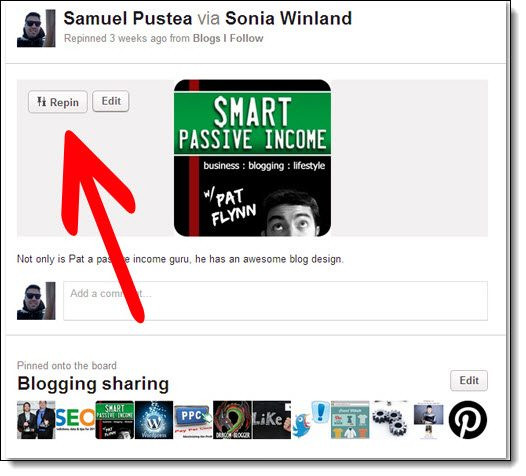This screenshot has height=476, width=526.
Task: Open the metal gears thumbnail
Action: pyautogui.click(x=389, y=420)
